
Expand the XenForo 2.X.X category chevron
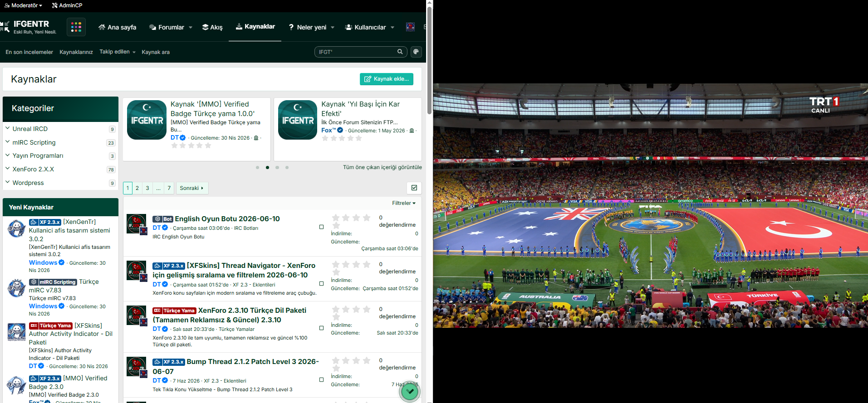(x=7, y=169)
